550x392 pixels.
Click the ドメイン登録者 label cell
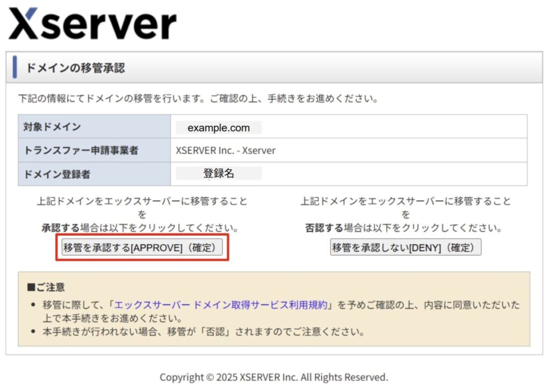(59, 174)
